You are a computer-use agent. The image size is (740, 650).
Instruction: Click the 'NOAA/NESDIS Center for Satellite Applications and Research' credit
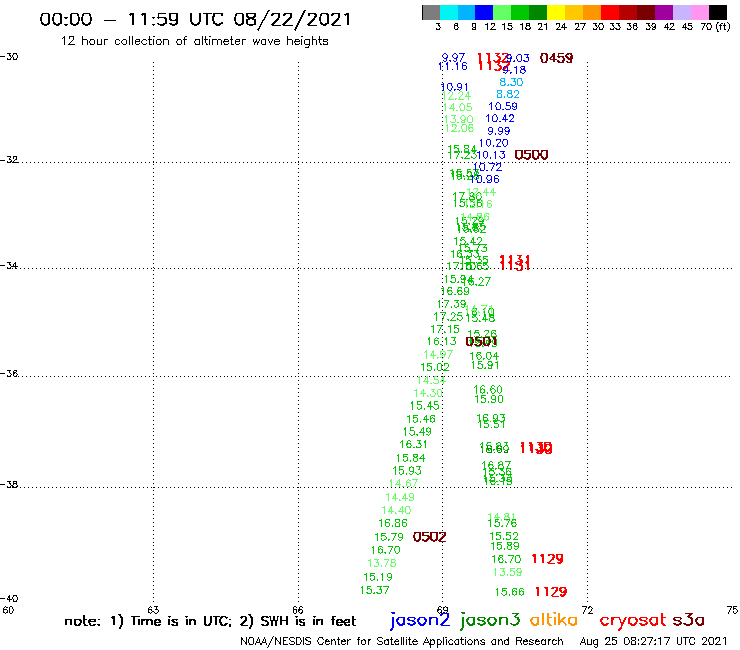[402, 642]
